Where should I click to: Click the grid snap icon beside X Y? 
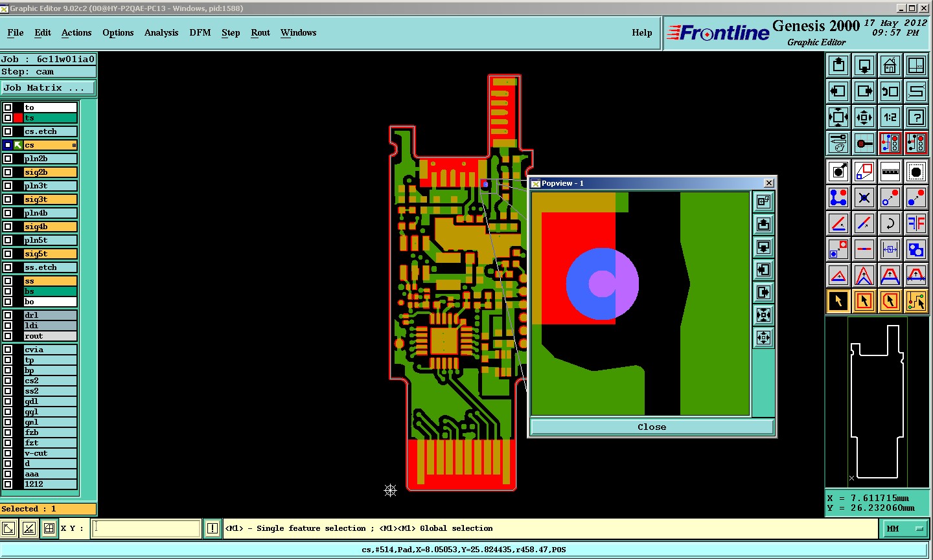pyautogui.click(x=49, y=528)
